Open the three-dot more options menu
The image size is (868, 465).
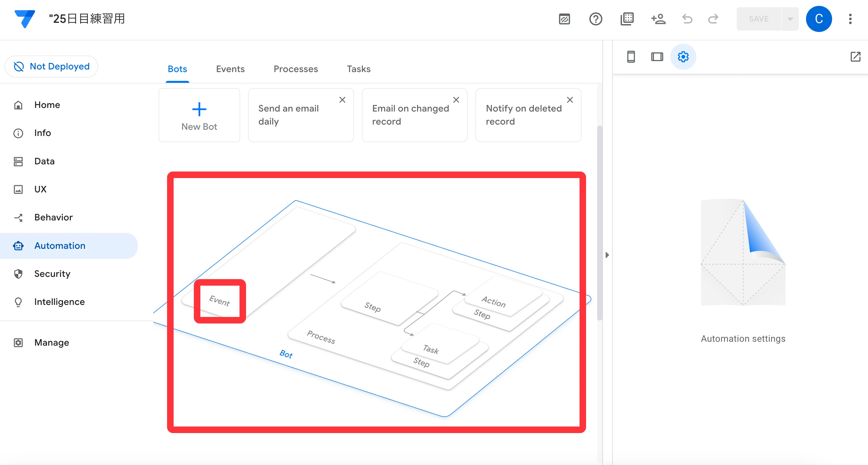click(850, 19)
